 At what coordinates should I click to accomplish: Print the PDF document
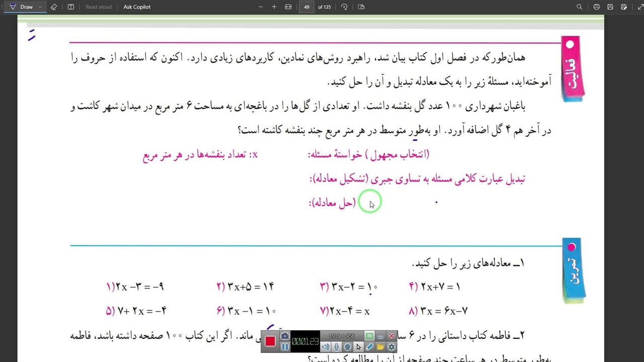click(596, 7)
